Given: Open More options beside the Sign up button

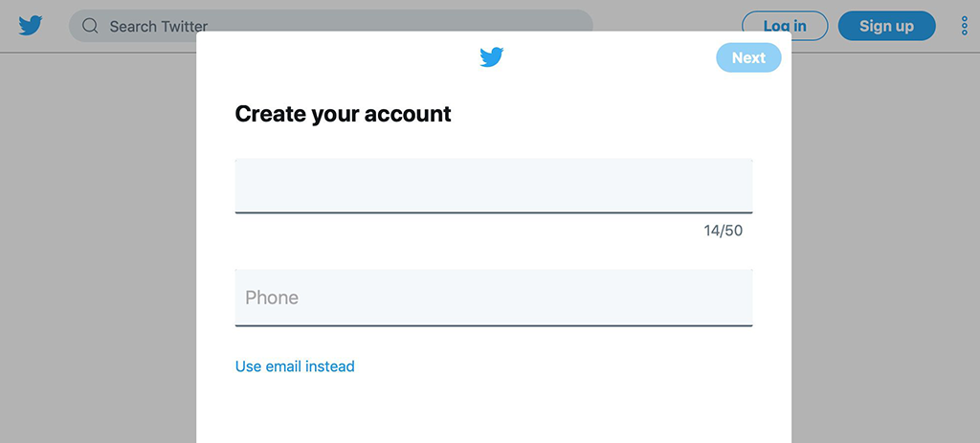Looking at the screenshot, I should click(x=964, y=26).
